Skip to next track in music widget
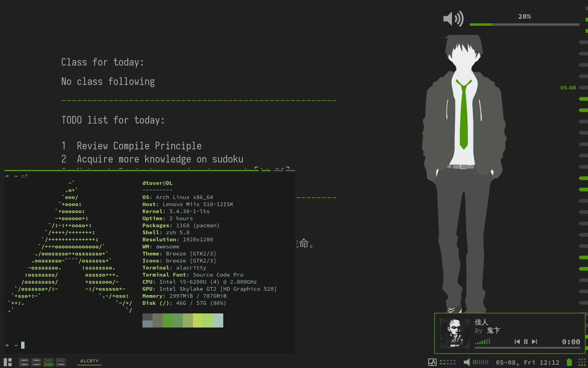 pos(534,342)
